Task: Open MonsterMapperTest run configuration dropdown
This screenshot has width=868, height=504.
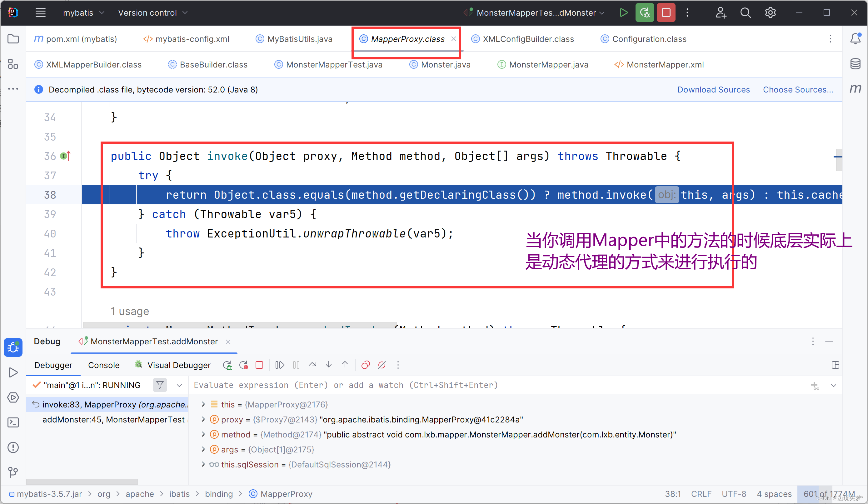Action: (536, 13)
